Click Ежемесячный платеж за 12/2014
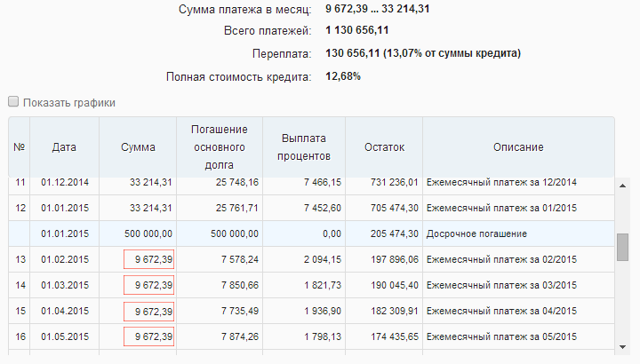640x364 pixels. [x=502, y=182]
